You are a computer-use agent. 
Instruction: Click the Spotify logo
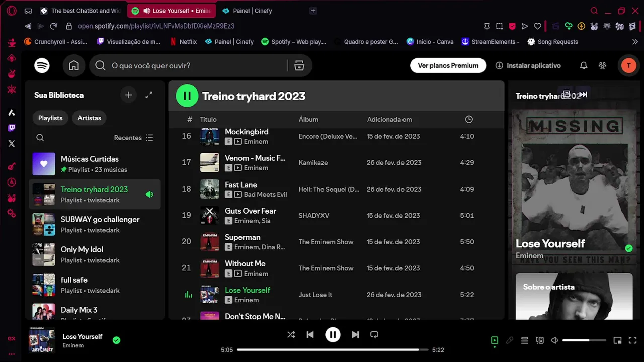pyautogui.click(x=42, y=66)
